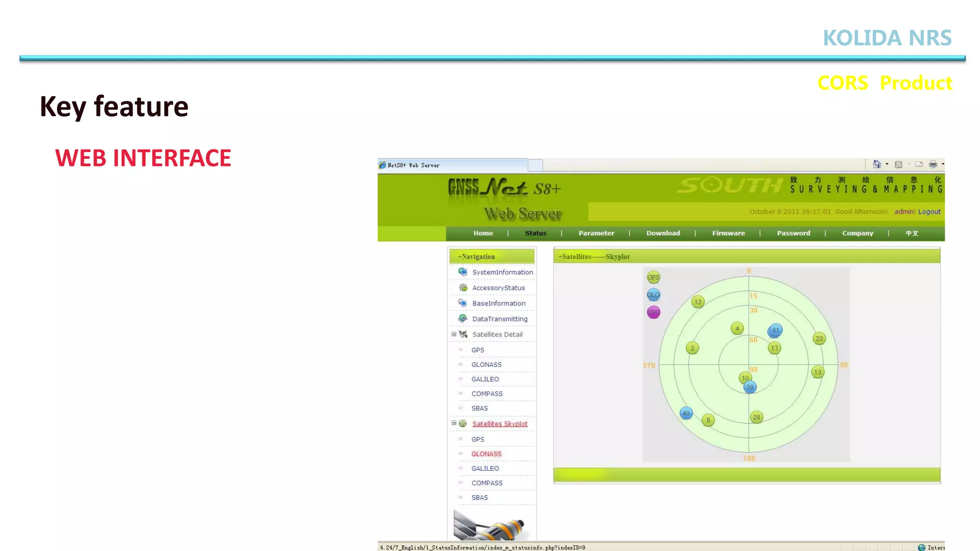This screenshot has height=551, width=980.
Task: Click the DataTransmitting globe icon
Action: (463, 319)
